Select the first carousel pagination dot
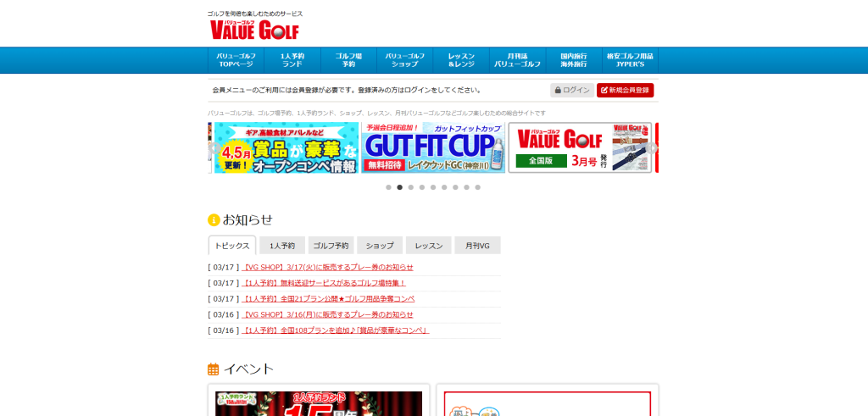Image resolution: width=868 pixels, height=416 pixels. coord(388,187)
